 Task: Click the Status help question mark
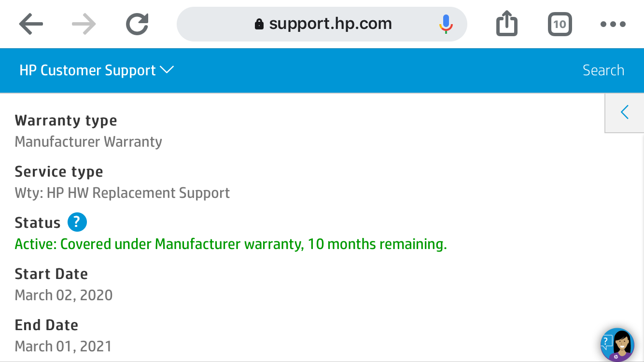(x=77, y=223)
